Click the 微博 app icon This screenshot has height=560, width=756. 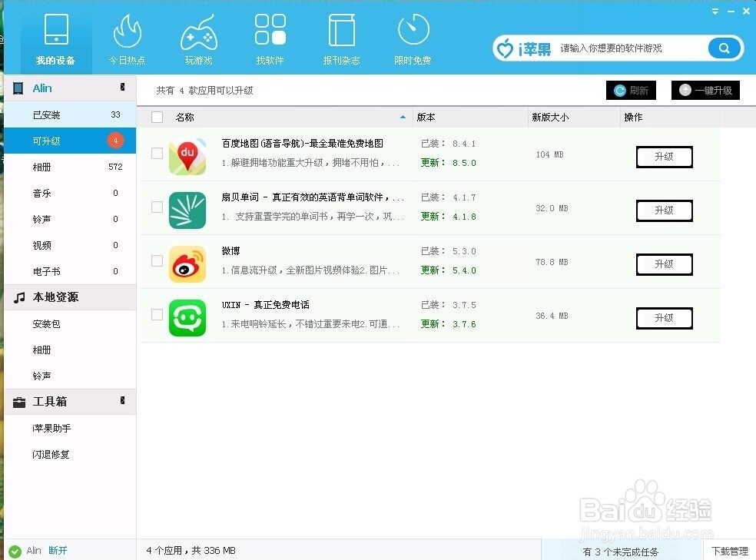pyautogui.click(x=187, y=264)
